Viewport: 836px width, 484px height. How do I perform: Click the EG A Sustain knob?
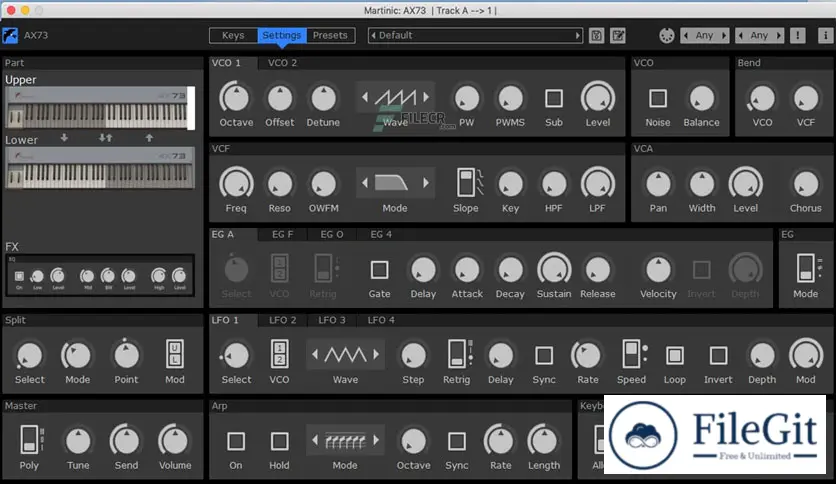[x=554, y=270]
